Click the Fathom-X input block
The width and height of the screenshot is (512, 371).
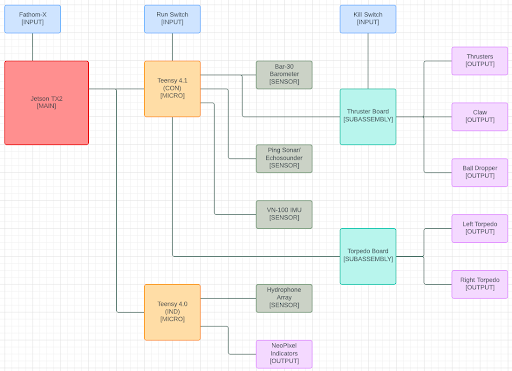click(32, 19)
